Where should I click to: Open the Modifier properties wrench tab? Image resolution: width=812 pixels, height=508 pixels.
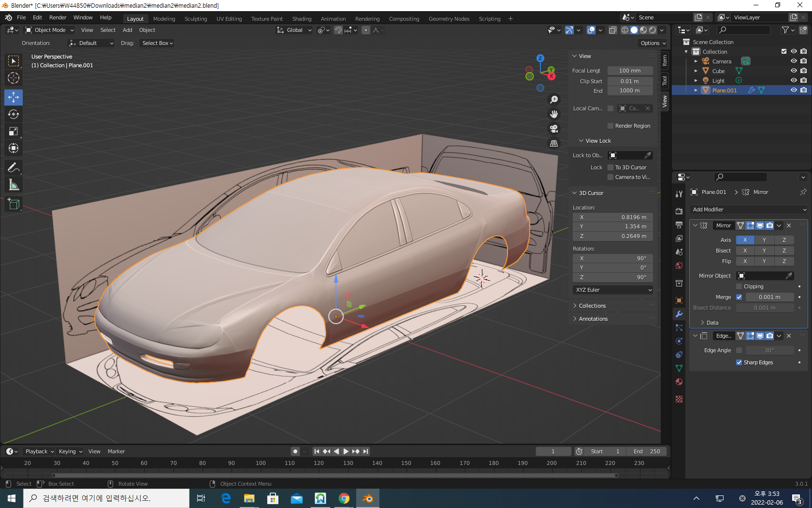pyautogui.click(x=679, y=314)
